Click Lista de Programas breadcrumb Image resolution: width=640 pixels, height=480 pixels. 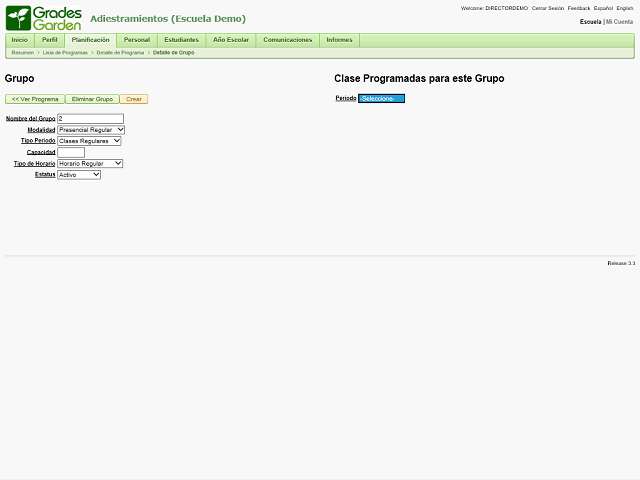pyautogui.click(x=65, y=52)
